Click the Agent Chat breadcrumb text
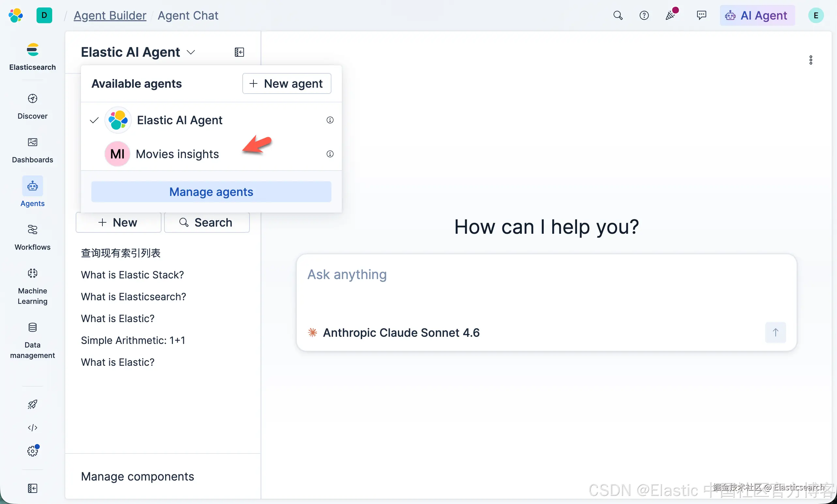Image resolution: width=837 pixels, height=504 pixels. tap(188, 15)
